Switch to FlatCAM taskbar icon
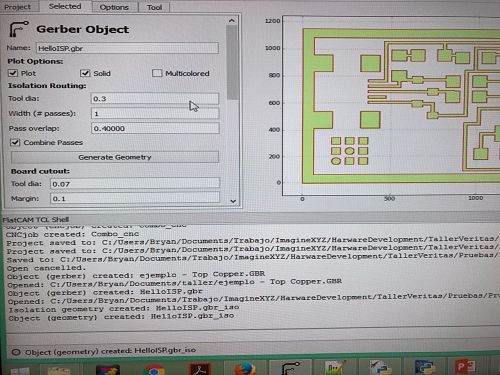Image resolution: width=500 pixels, height=375 pixels. [290, 368]
